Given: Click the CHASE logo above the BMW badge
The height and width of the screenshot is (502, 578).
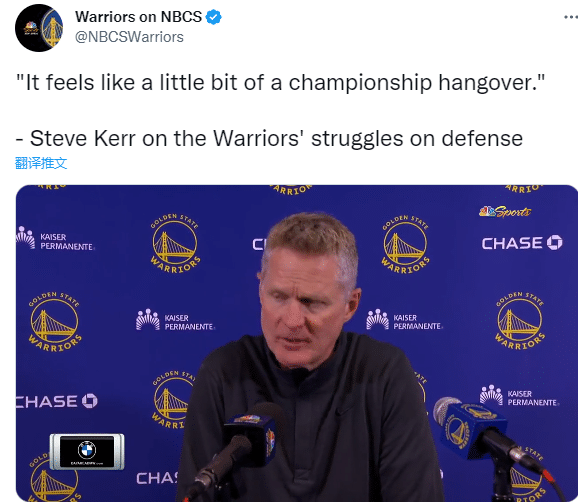Looking at the screenshot, I should (x=56, y=401).
